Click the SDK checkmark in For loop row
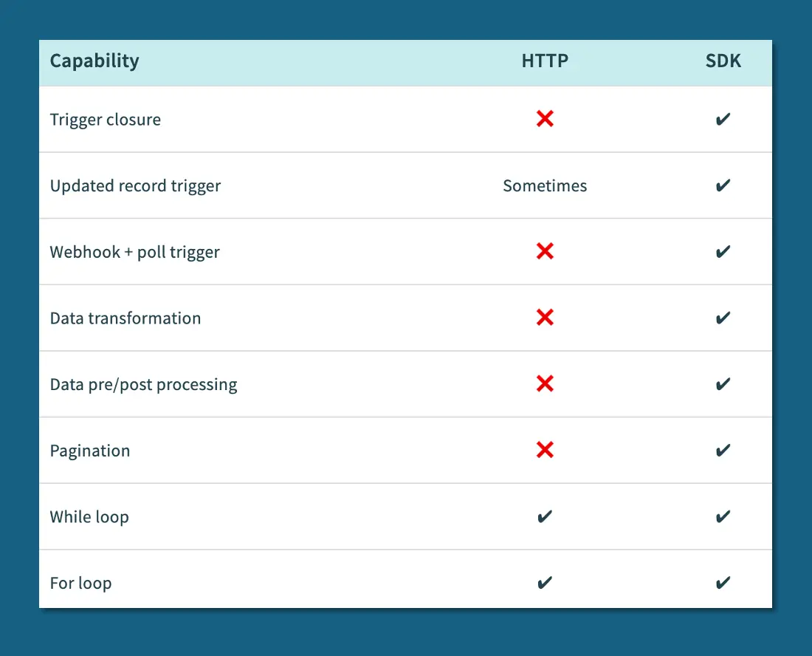812x656 pixels. point(723,583)
